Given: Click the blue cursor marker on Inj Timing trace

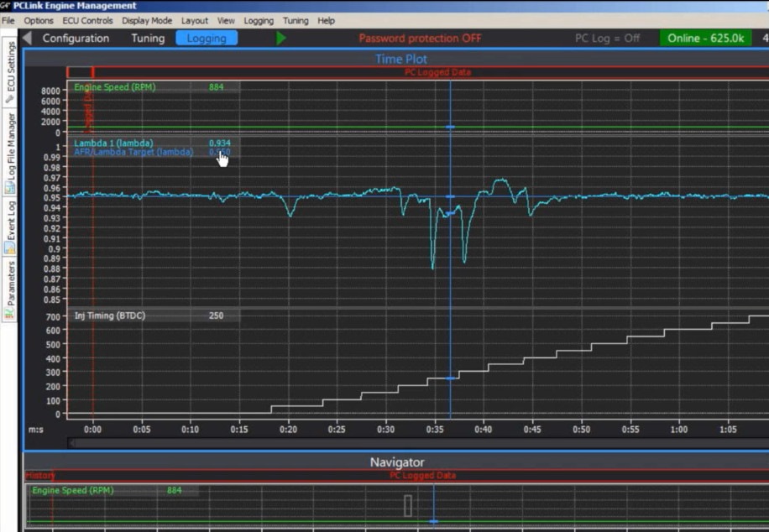Looking at the screenshot, I should [450, 378].
